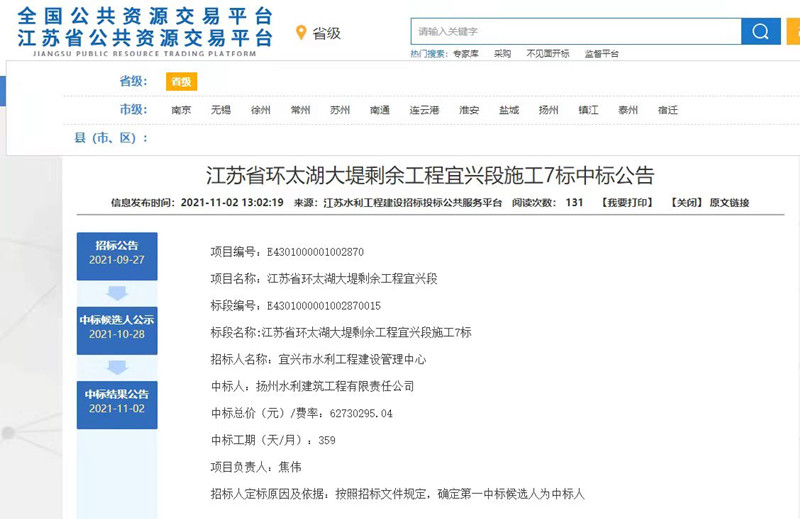Filter by city 苏州

click(340, 110)
